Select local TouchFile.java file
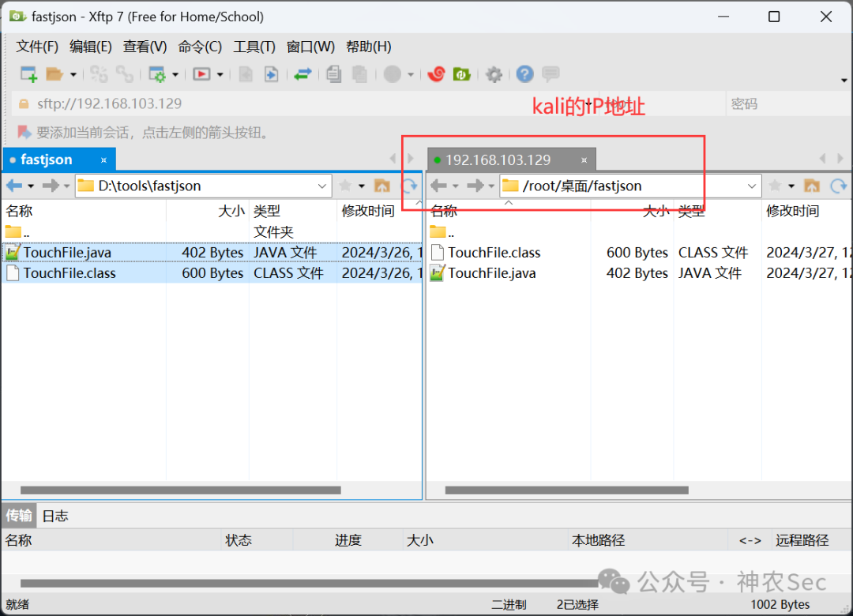The image size is (853, 616). 212,253
